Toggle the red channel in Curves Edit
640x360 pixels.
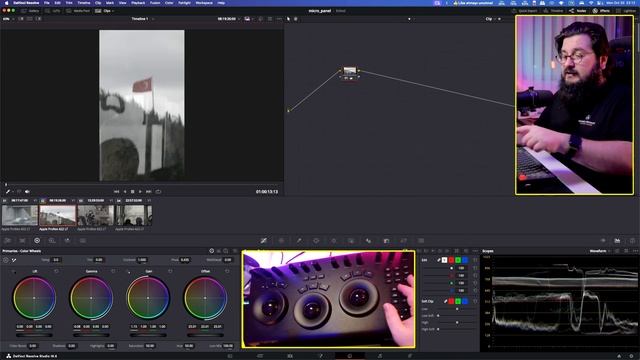tap(451, 260)
